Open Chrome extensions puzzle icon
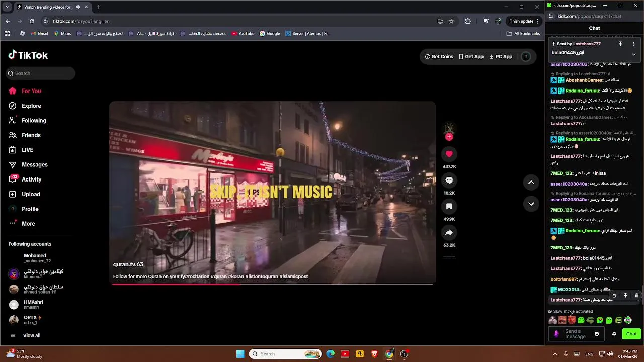The width and height of the screenshot is (644, 362). (468, 21)
